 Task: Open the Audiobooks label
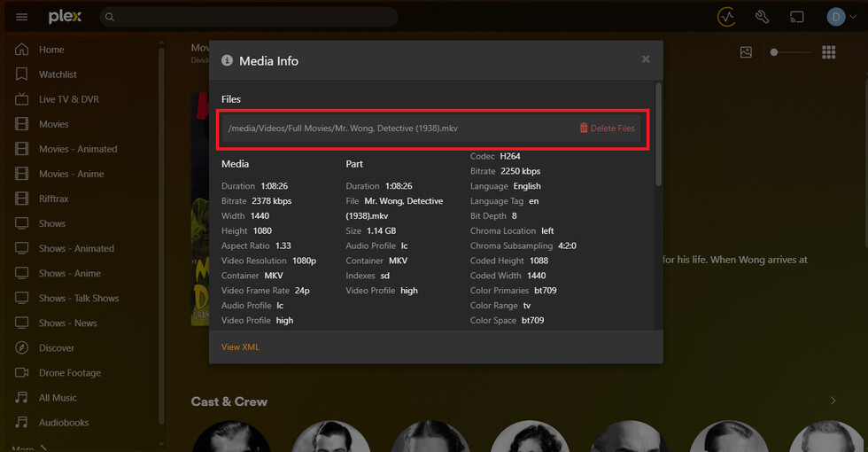click(x=64, y=423)
